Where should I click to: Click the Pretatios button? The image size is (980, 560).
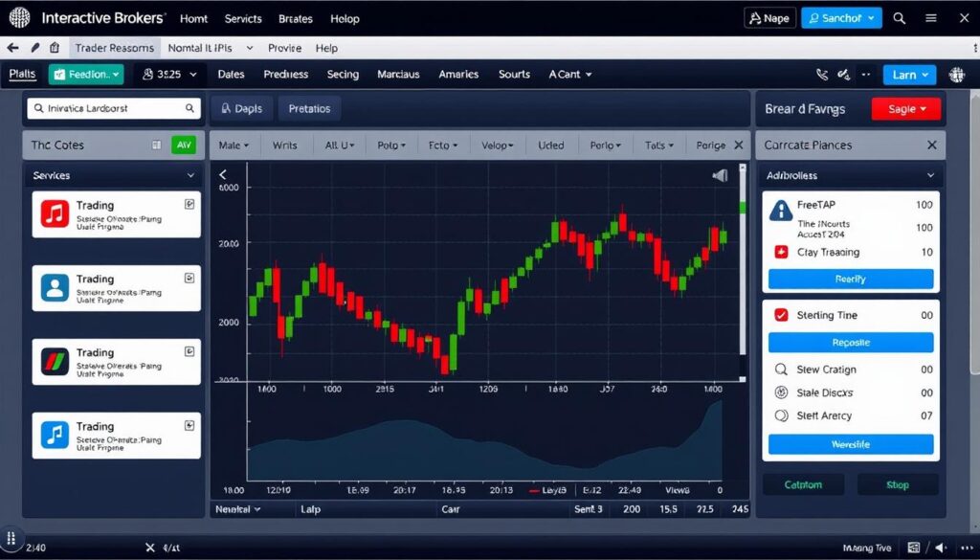[x=309, y=109]
